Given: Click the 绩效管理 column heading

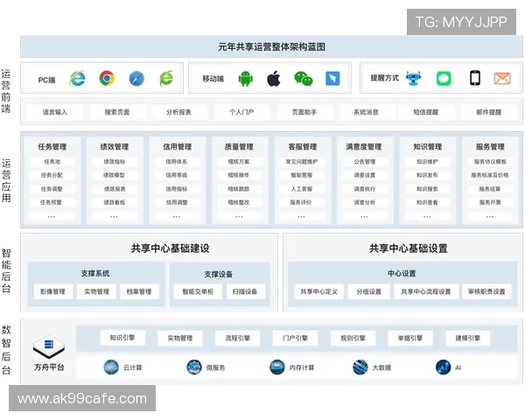Looking at the screenshot, I should pyautogui.click(x=115, y=147).
